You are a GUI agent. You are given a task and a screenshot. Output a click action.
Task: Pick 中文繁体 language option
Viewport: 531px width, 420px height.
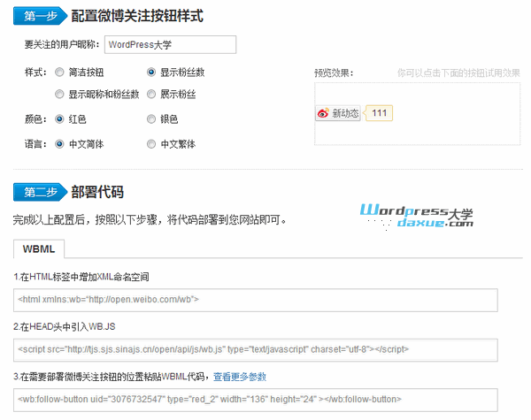[151, 144]
